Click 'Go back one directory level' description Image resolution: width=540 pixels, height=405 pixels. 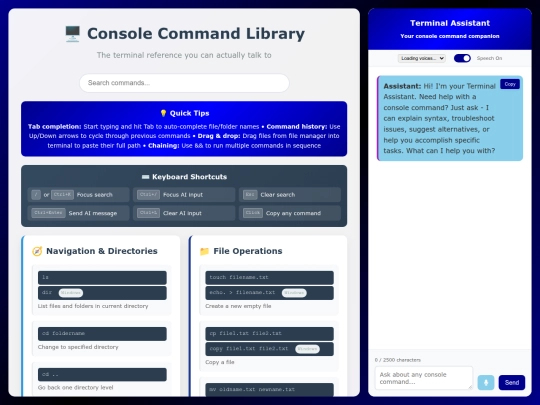click(x=75, y=388)
